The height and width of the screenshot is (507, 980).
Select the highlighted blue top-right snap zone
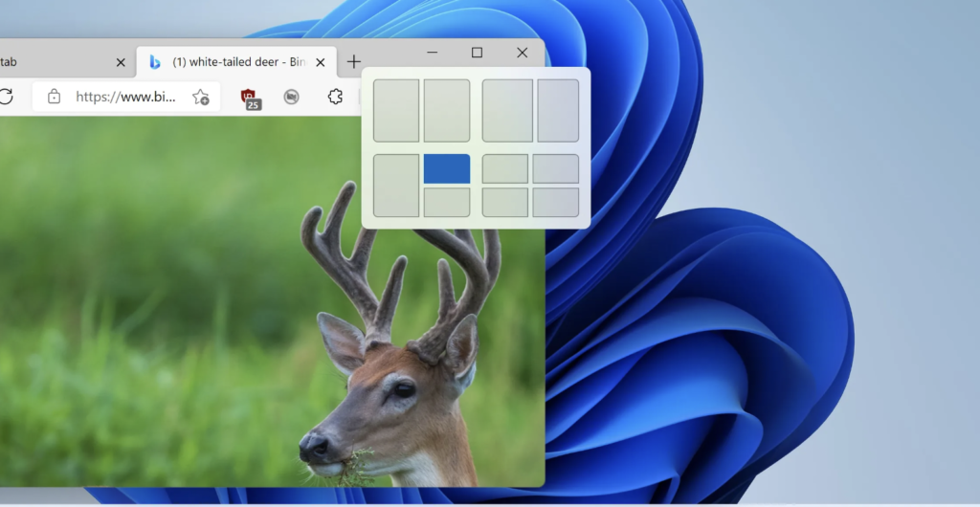[447, 168]
